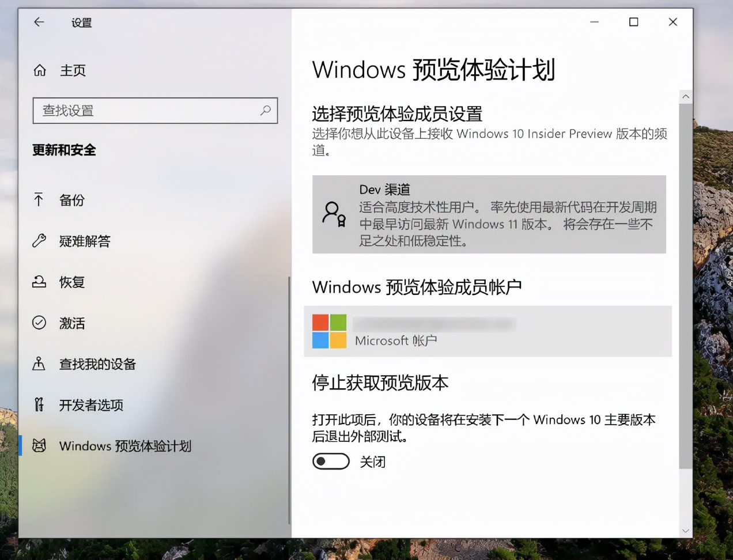Viewport: 733px width, 560px height.
Task: Open 疑难解答 (Troubleshoot) from sidebar
Action: pyautogui.click(x=39, y=241)
